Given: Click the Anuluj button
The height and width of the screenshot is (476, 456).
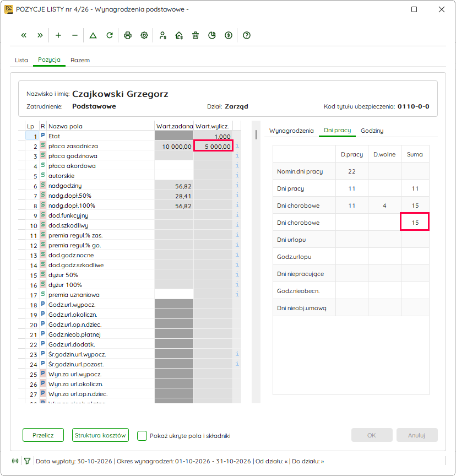Looking at the screenshot, I should click(x=417, y=435).
